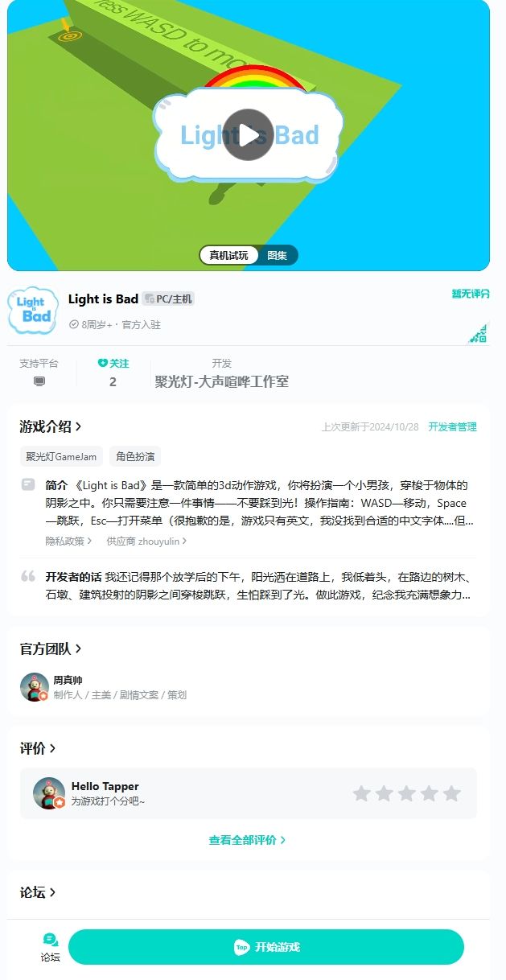Play the Light is Bad trailer video
Image resolution: width=506 pixels, height=980 pixels.
coord(248,134)
